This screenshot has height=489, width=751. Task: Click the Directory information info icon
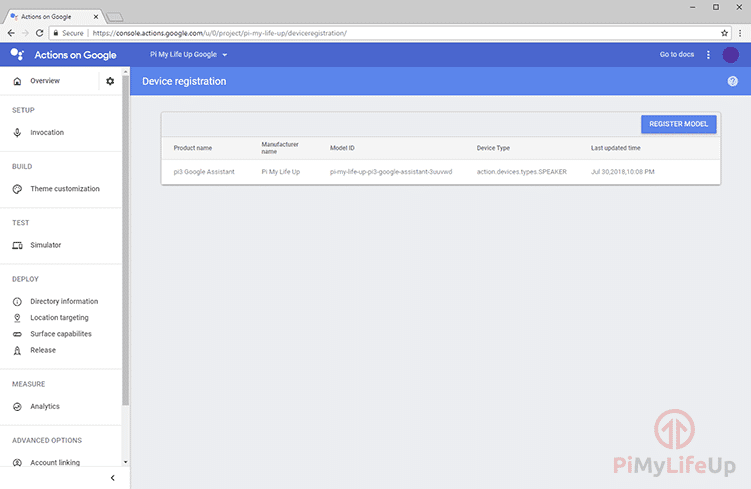17,301
